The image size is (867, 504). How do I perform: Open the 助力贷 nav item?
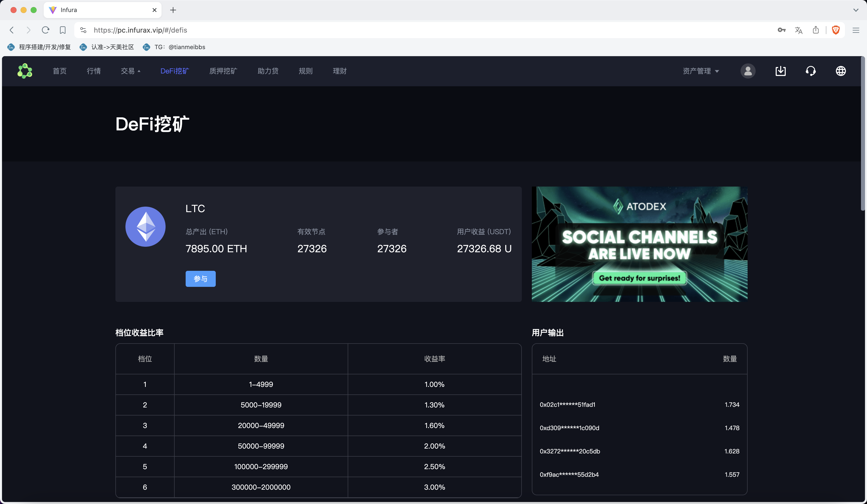(x=268, y=71)
